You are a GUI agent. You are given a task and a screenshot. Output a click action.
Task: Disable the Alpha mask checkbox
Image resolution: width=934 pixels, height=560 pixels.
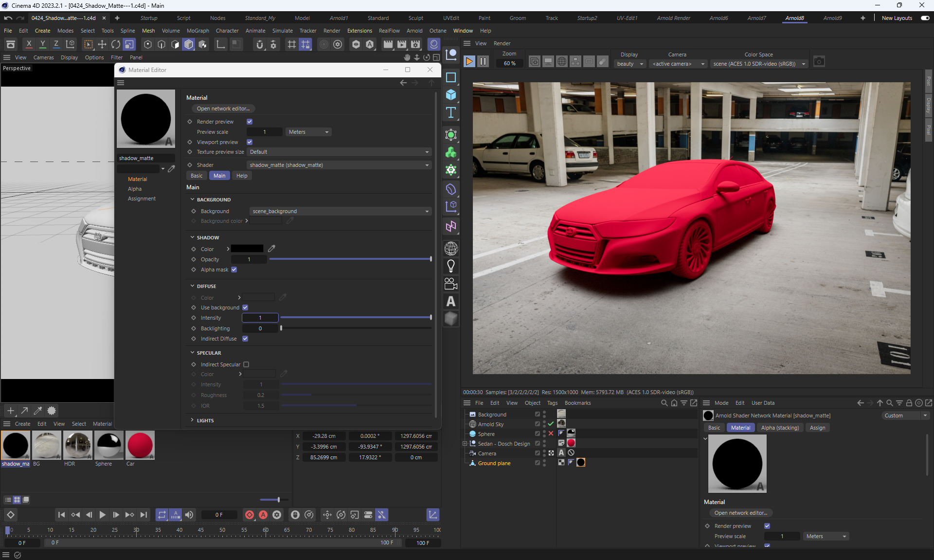pyautogui.click(x=234, y=270)
